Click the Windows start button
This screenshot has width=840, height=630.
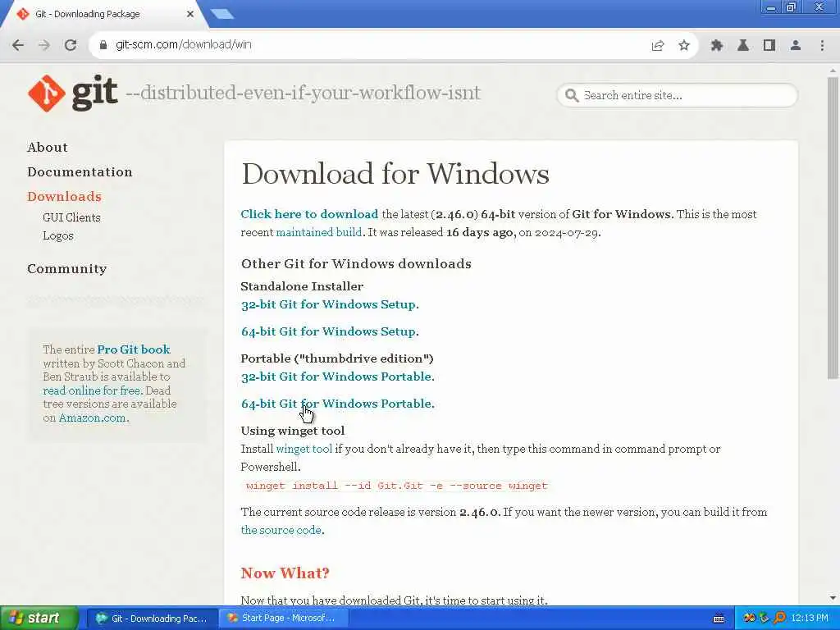39,619
